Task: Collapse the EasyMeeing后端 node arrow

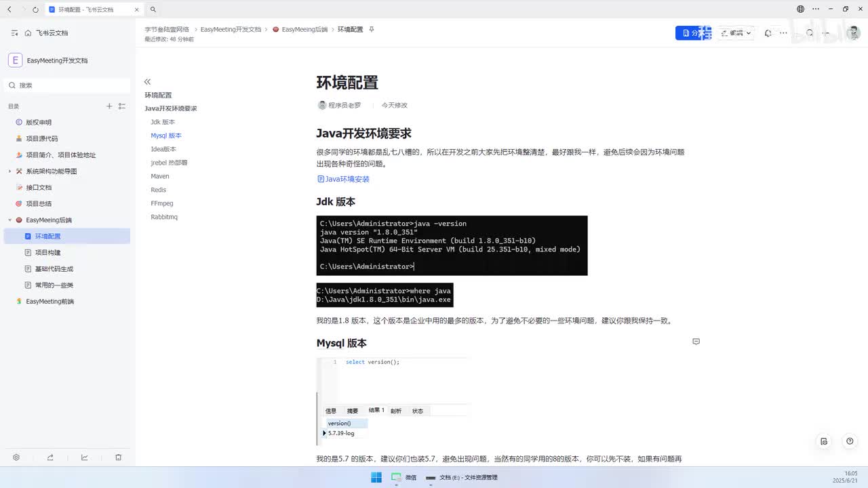Action: tap(9, 220)
